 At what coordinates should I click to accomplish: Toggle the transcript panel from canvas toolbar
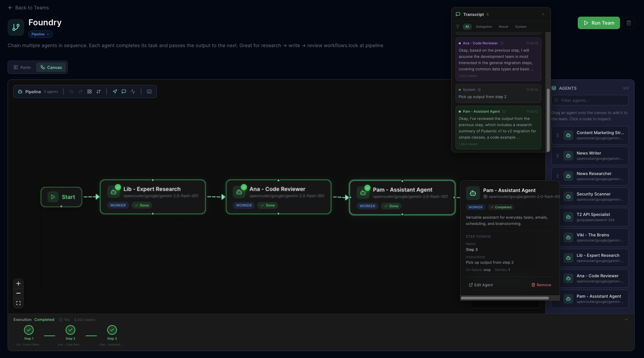124,91
